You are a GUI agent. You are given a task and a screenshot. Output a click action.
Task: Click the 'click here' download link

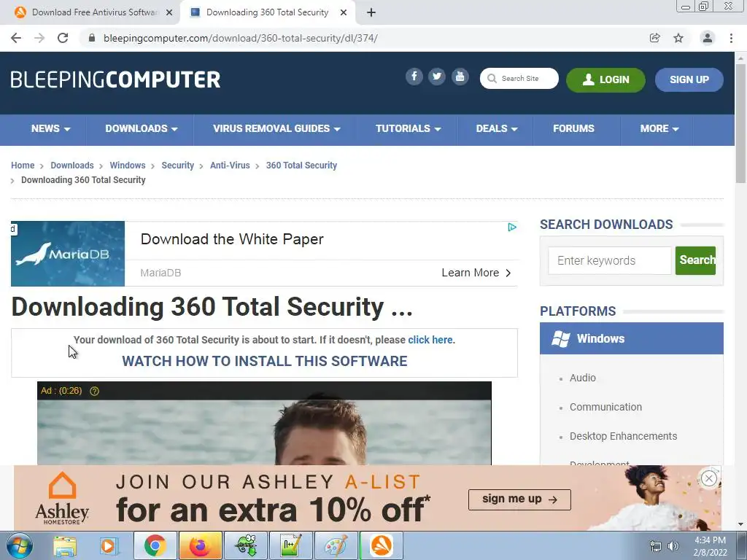[430, 340]
